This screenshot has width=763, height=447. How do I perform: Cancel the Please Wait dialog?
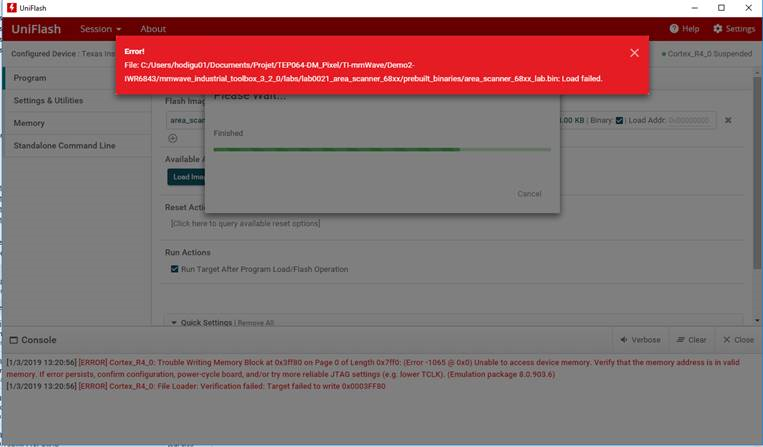(529, 194)
